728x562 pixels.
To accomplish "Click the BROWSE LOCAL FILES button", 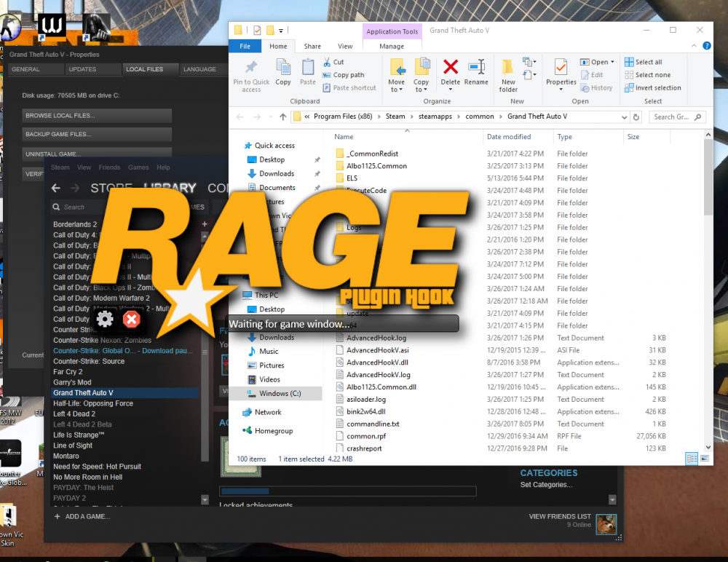I will [x=97, y=116].
